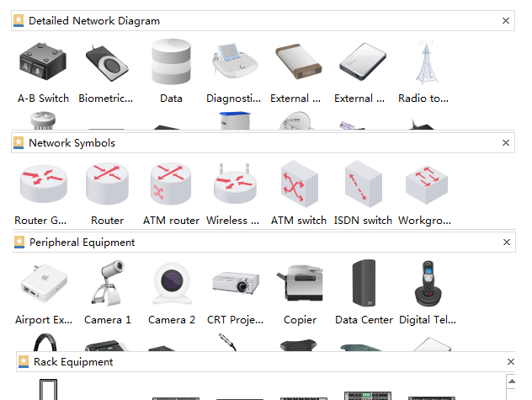The width and height of the screenshot is (532, 400).
Task: Select the ATM switch symbol
Action: click(x=299, y=184)
